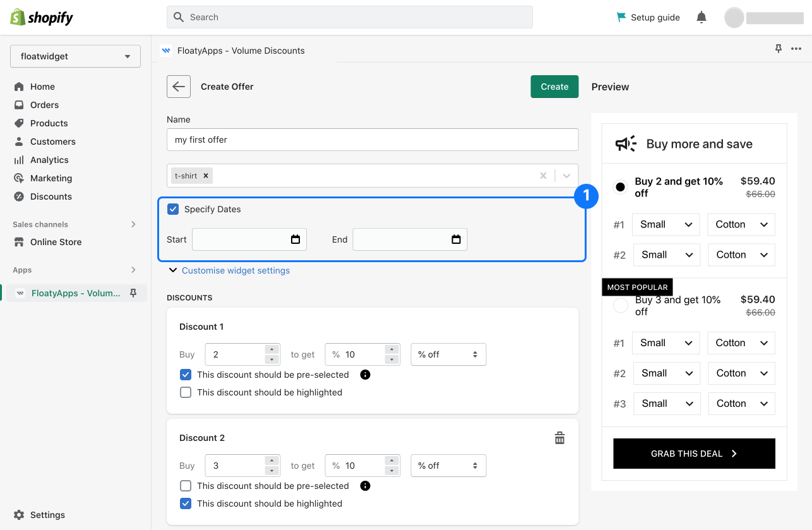Click the offer Name input field
The height and width of the screenshot is (530, 812).
pos(373,140)
